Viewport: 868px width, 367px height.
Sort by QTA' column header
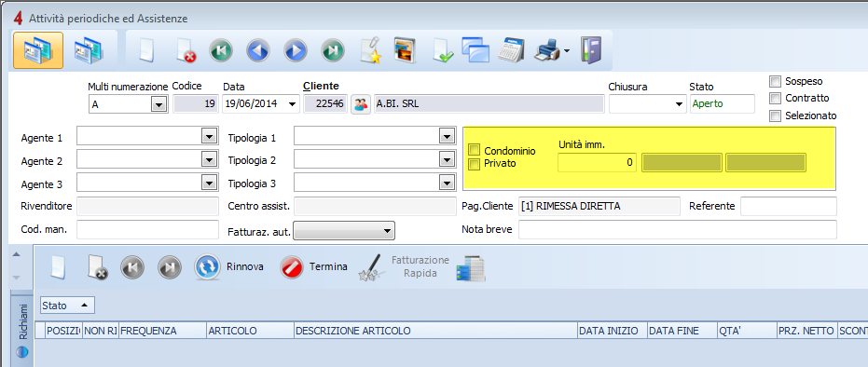(x=748, y=331)
